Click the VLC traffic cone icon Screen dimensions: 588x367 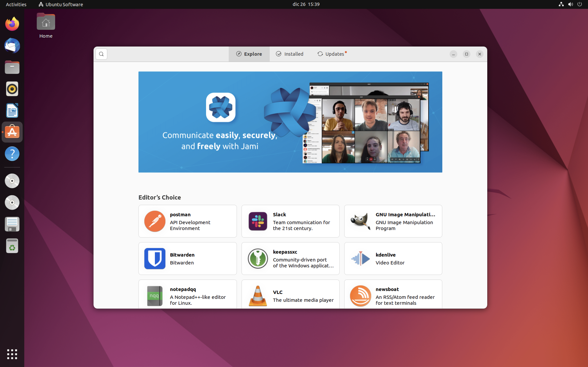[258, 296]
